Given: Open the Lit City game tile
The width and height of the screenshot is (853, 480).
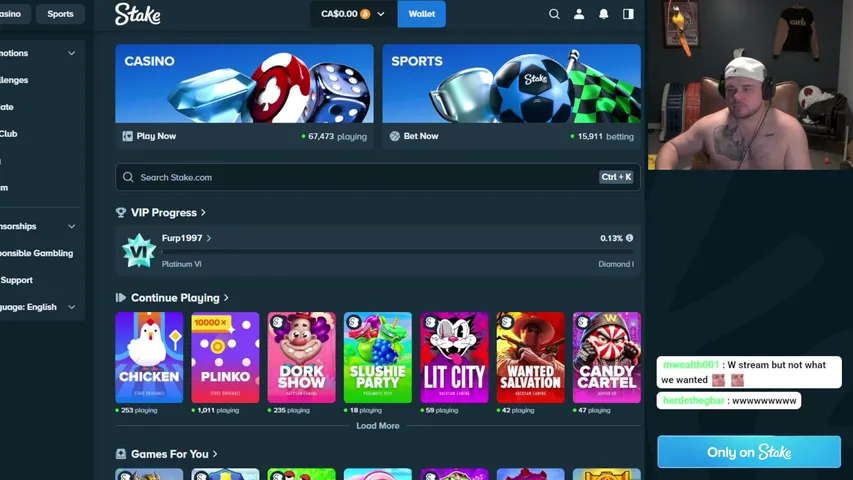Looking at the screenshot, I should 454,358.
